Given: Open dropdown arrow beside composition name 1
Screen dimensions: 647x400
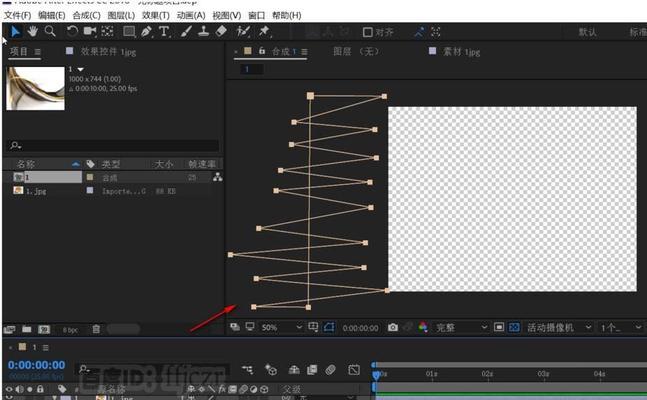Looking at the screenshot, I should tap(81, 69).
